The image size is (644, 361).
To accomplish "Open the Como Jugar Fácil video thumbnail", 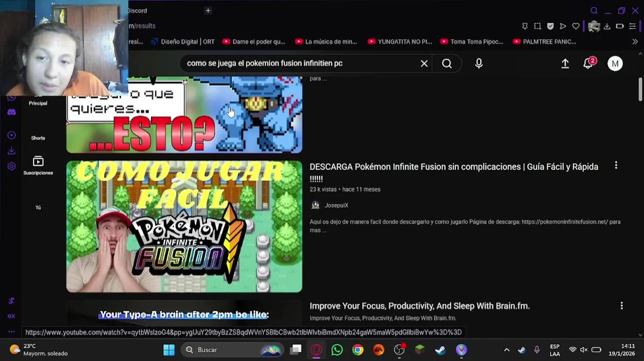I will (x=184, y=227).
